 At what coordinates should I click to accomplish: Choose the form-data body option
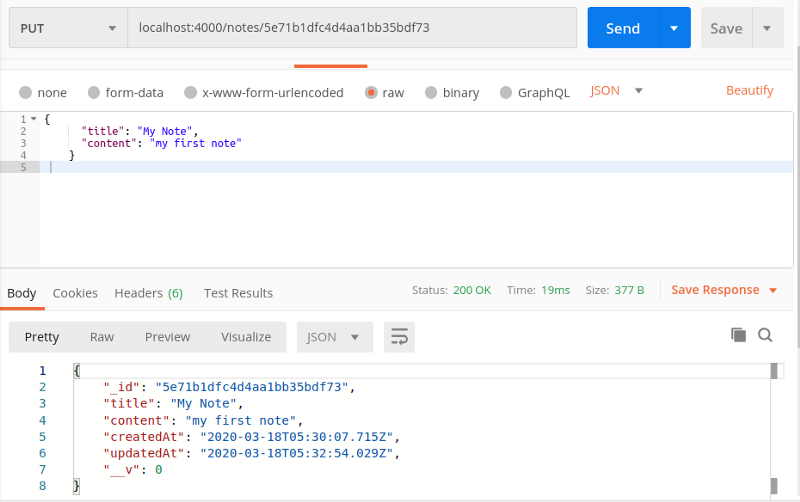point(93,93)
